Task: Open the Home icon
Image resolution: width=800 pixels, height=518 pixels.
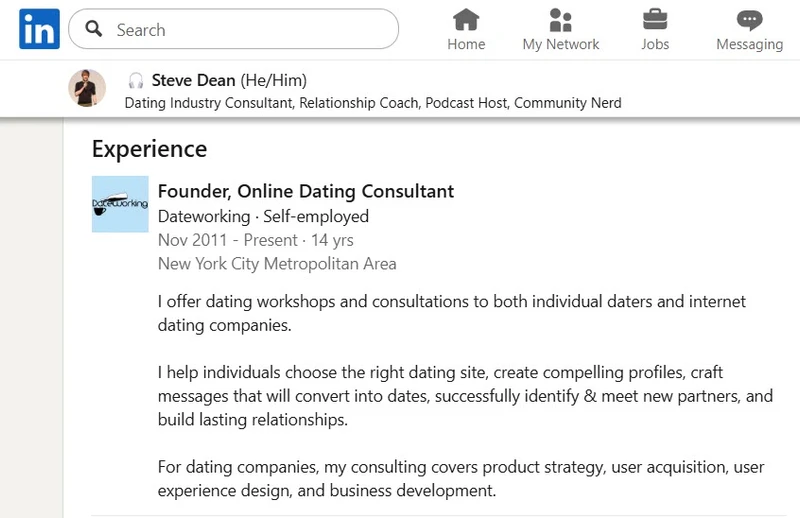Action: coord(466,19)
